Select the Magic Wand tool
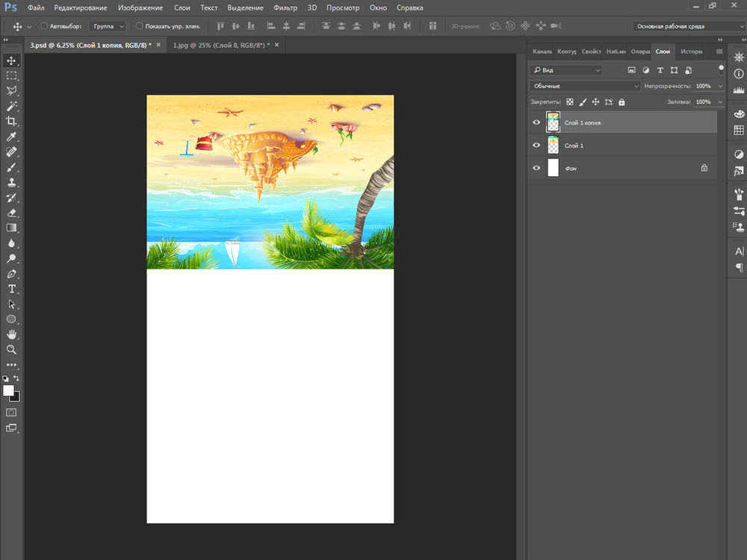The image size is (747, 560). (11, 106)
